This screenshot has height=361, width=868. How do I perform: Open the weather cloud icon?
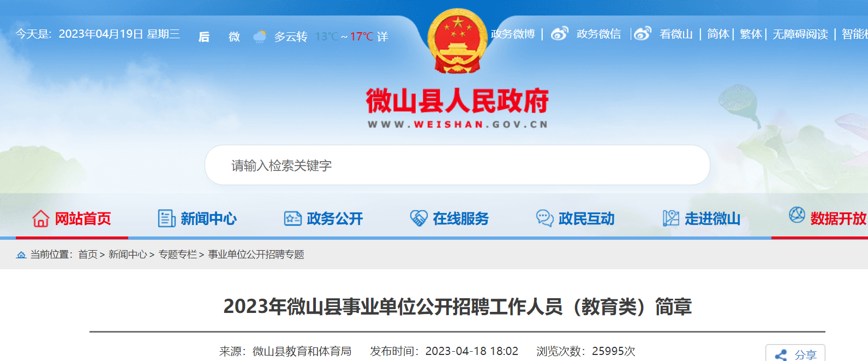[260, 37]
